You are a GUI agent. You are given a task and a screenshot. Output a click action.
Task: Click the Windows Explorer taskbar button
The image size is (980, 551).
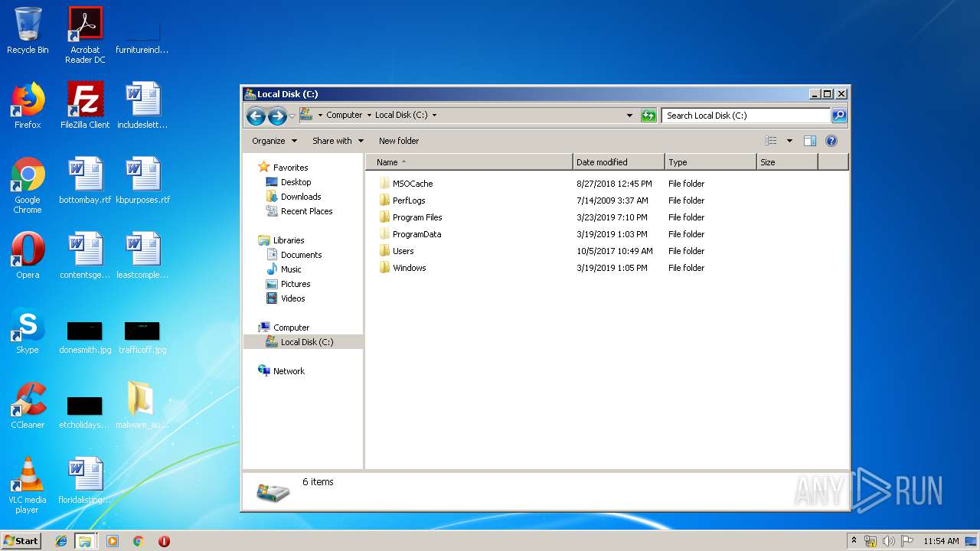pos(85,541)
